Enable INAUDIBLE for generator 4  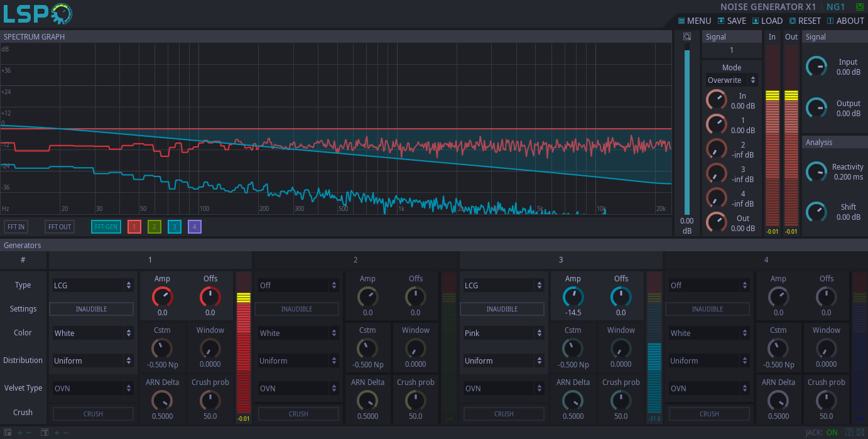click(x=707, y=309)
